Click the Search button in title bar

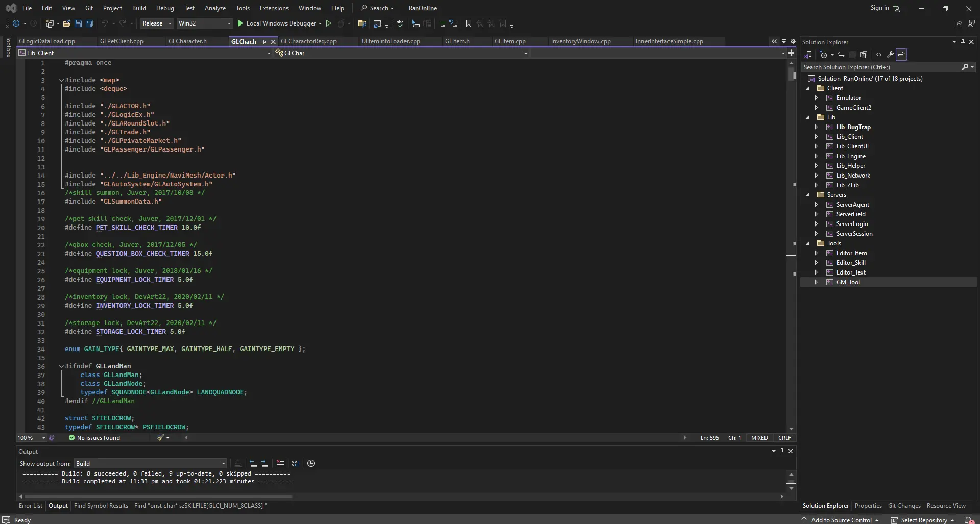click(x=377, y=8)
